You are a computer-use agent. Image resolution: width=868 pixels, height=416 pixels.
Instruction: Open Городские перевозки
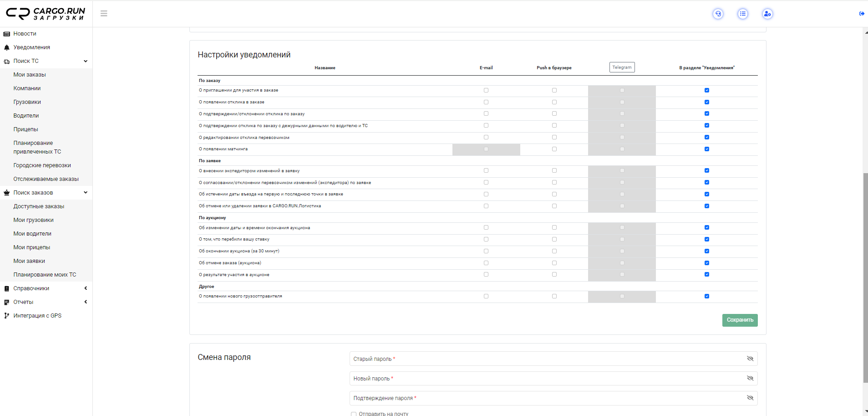(x=42, y=165)
